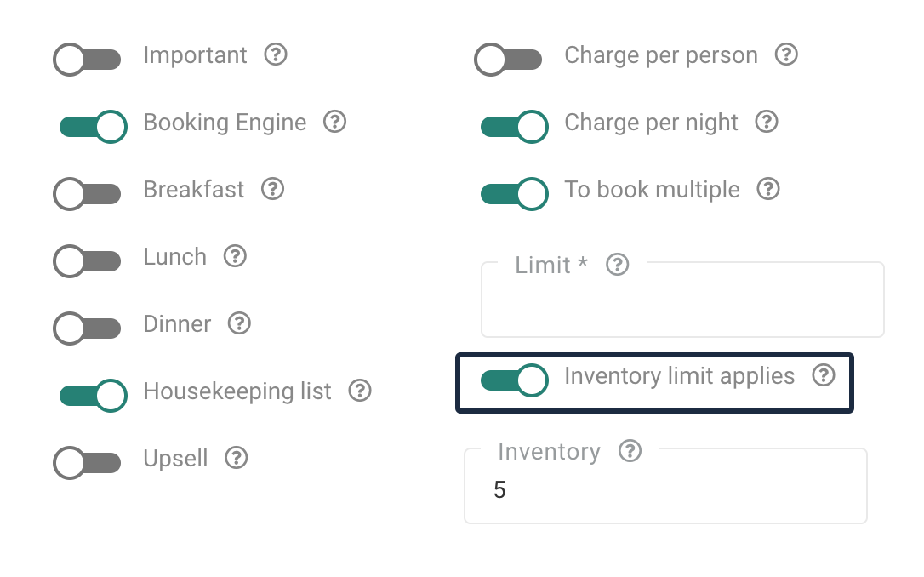
Task: Turn on the Dinner toggle
Action: [87, 328]
